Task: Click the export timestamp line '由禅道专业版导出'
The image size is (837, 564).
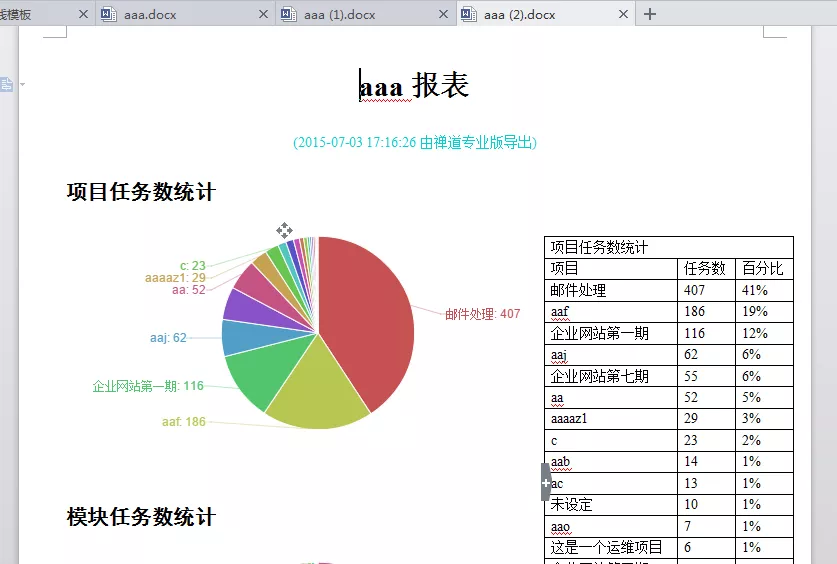Action: pos(415,142)
